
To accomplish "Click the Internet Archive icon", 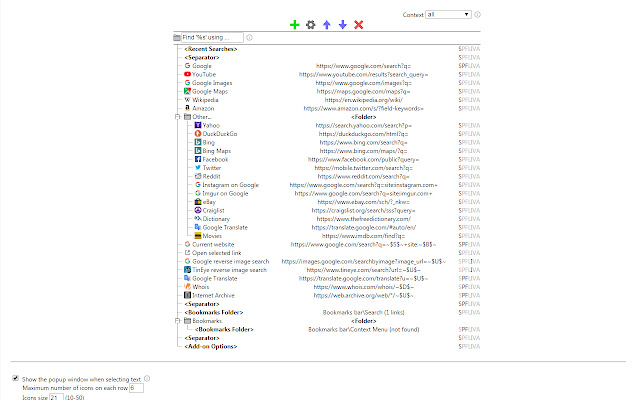I will [187, 295].
